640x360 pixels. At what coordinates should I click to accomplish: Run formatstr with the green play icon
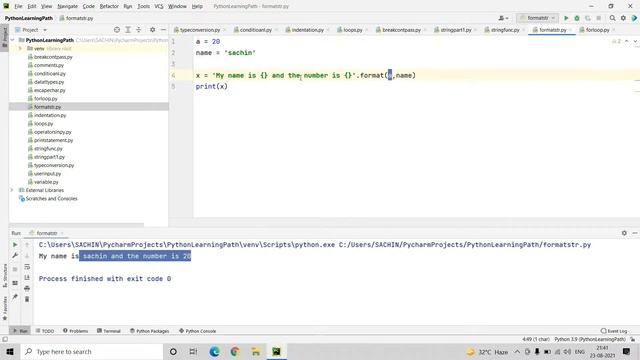[566, 18]
